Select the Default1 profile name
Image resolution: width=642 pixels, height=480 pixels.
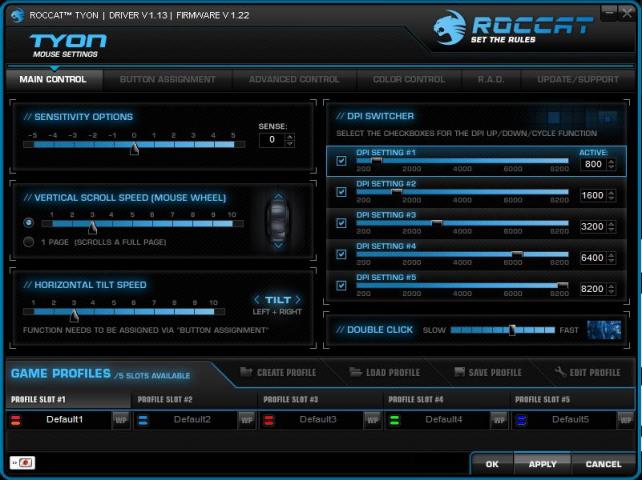coord(65,420)
